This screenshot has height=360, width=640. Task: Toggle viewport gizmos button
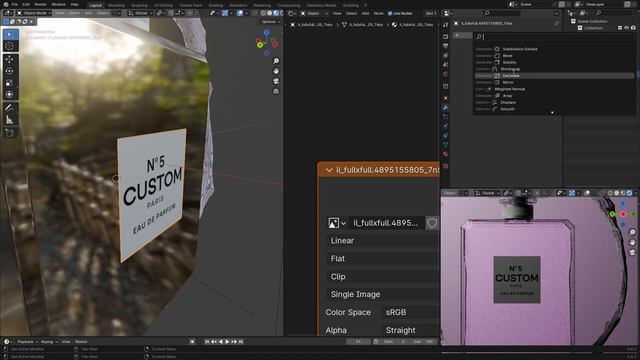pyautogui.click(x=225, y=13)
